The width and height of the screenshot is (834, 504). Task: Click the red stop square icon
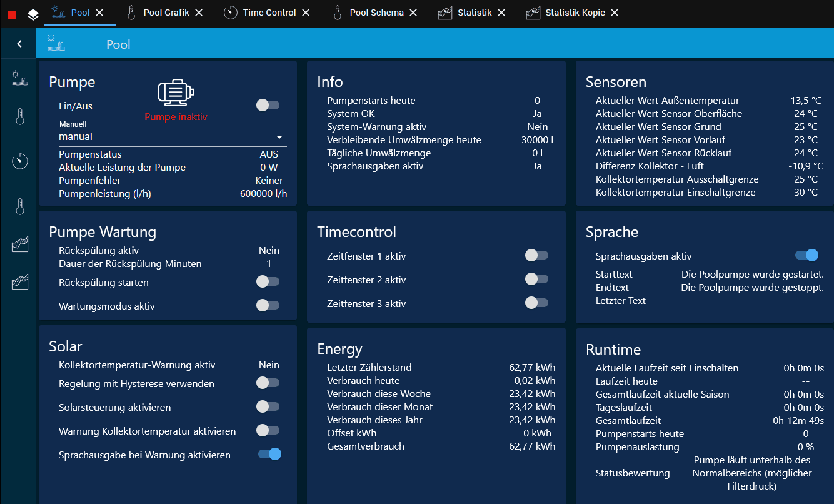point(12,14)
